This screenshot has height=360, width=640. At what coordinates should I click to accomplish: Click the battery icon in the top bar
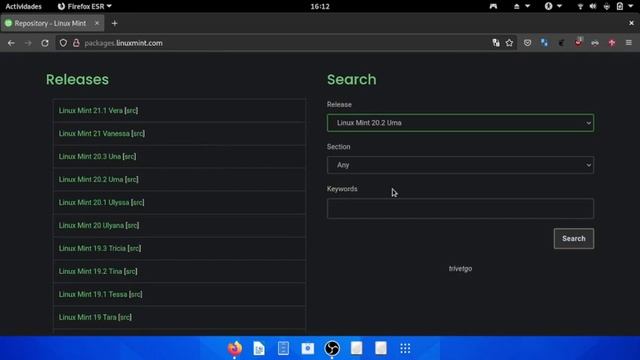click(x=620, y=6)
